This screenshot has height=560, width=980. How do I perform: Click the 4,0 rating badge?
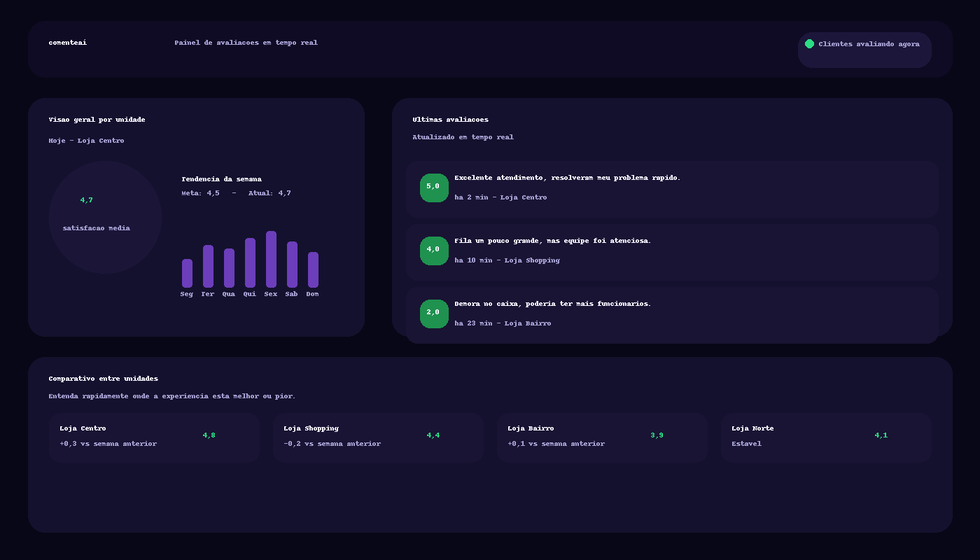click(434, 251)
